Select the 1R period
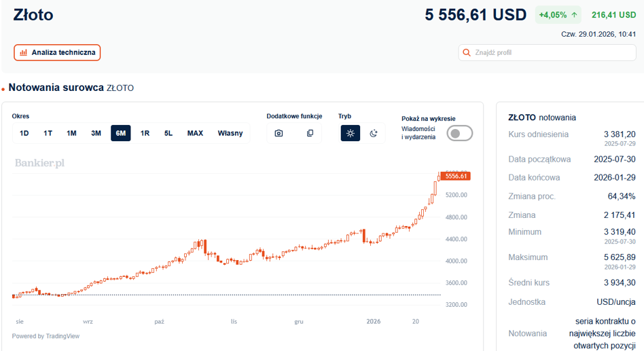 [145, 134]
